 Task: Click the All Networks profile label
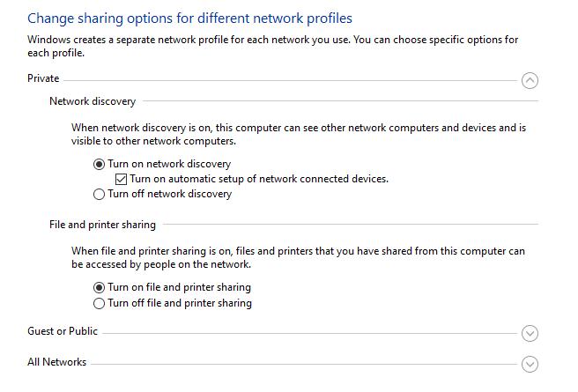point(56,362)
